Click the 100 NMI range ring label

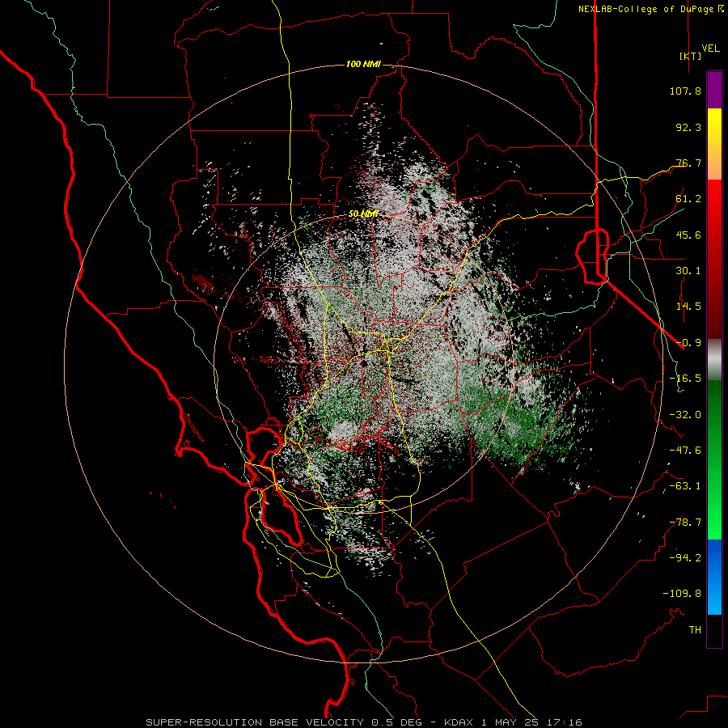(x=363, y=64)
